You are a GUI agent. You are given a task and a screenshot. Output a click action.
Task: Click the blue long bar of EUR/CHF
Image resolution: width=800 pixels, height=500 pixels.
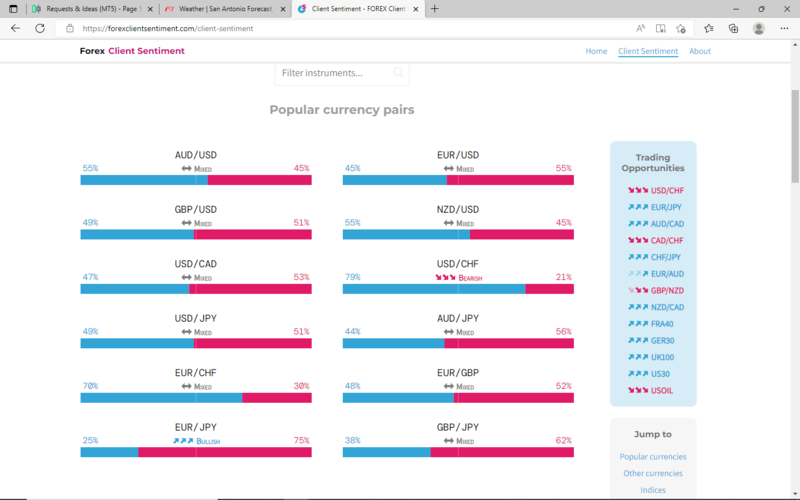(x=160, y=397)
